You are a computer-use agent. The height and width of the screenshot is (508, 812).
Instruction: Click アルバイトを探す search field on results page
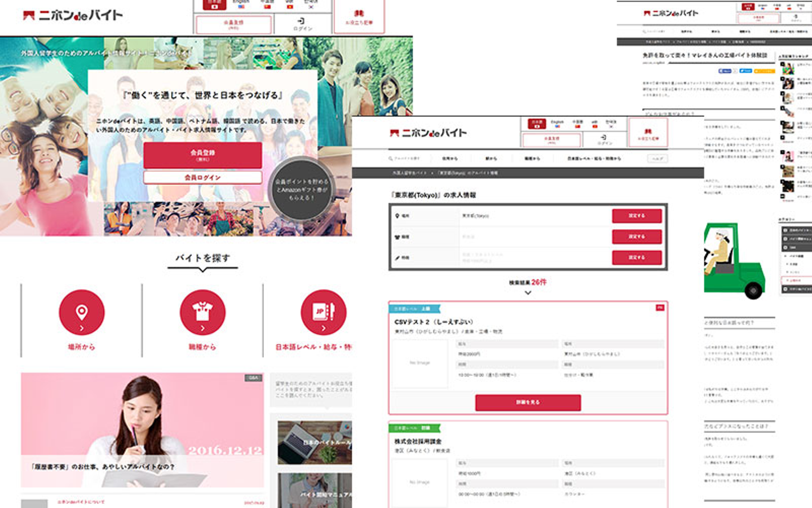click(404, 159)
